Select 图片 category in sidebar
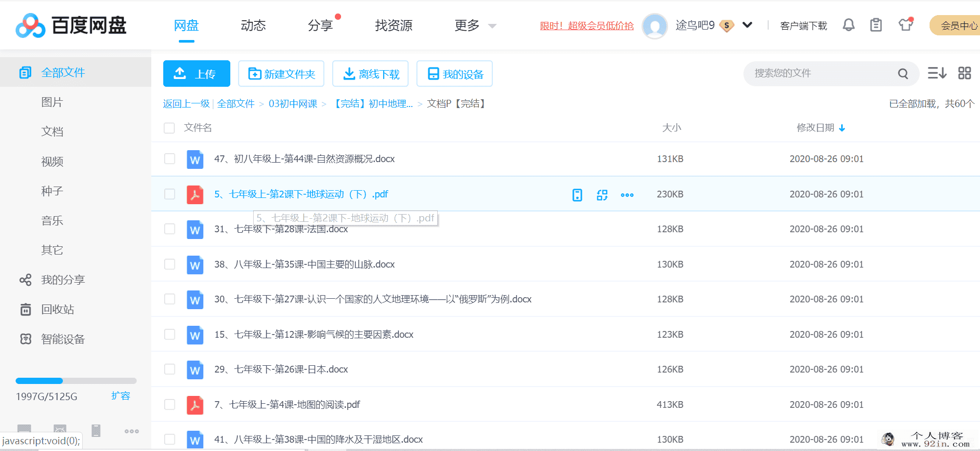This screenshot has height=451, width=980. [x=52, y=102]
